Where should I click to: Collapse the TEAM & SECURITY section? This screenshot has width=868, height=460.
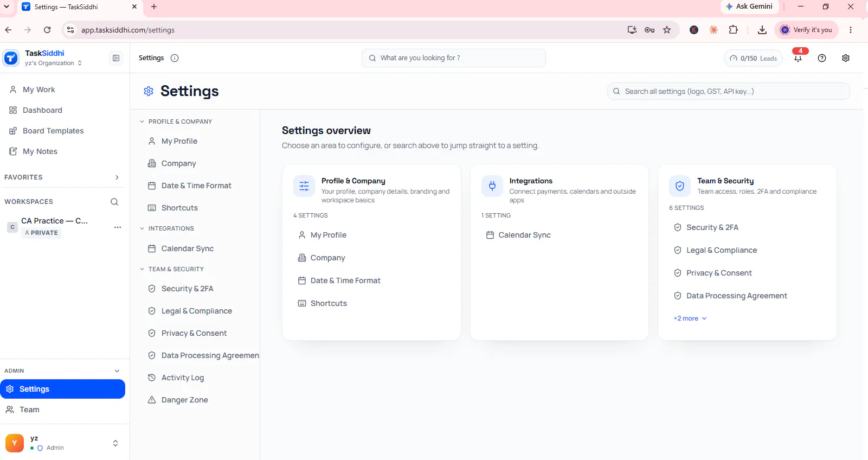142,269
